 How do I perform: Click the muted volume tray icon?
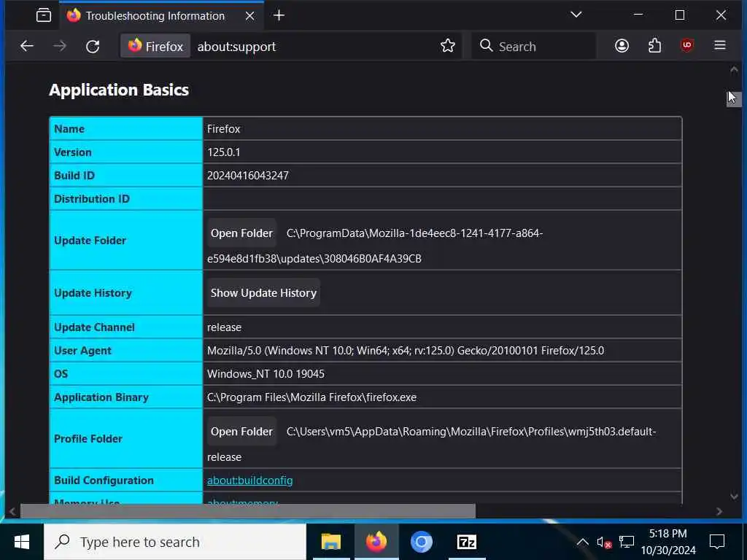(603, 542)
